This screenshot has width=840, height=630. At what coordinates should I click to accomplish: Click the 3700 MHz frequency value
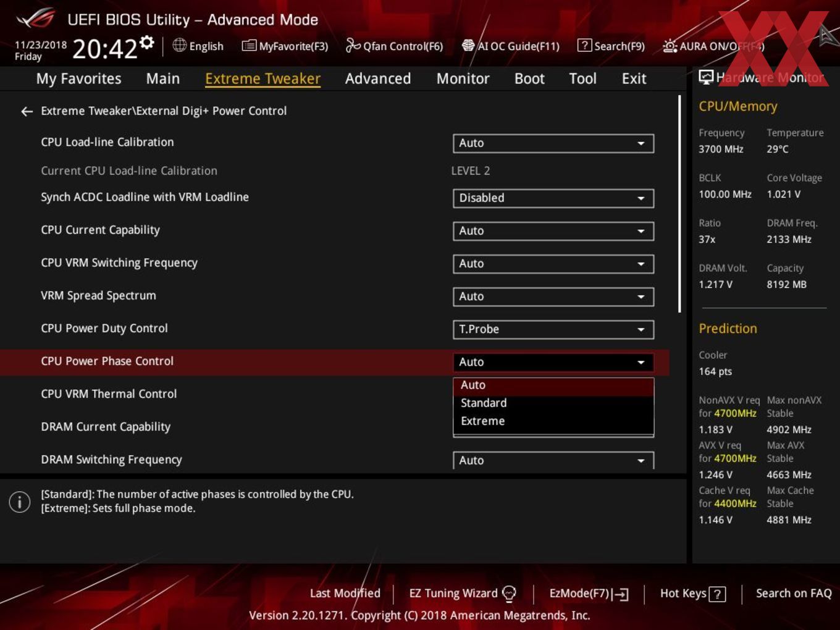click(x=721, y=149)
